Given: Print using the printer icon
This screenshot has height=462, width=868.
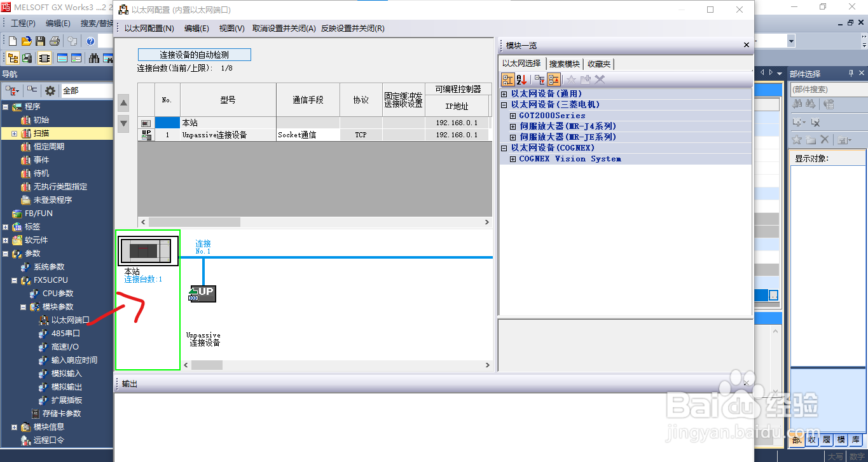Looking at the screenshot, I should [x=54, y=41].
